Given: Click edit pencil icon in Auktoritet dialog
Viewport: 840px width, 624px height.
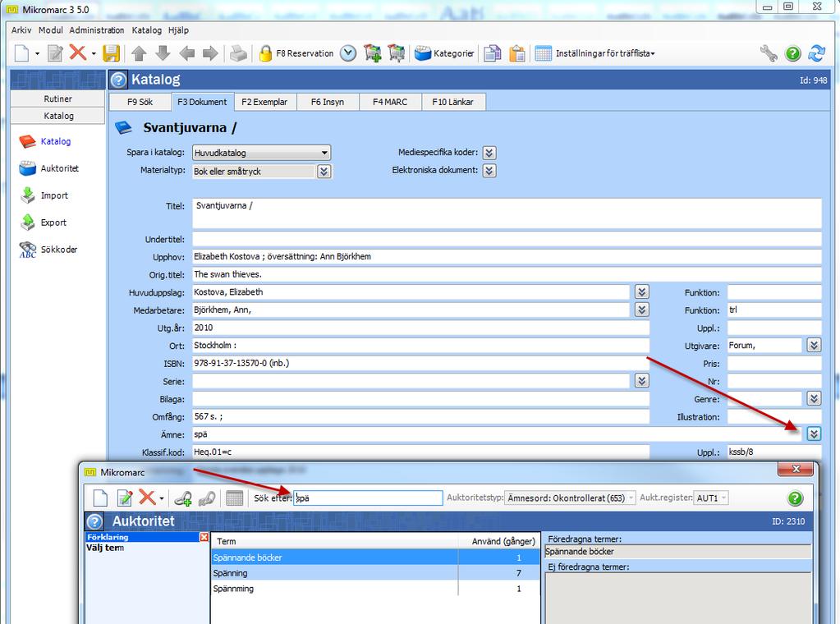Looking at the screenshot, I should tap(125, 498).
